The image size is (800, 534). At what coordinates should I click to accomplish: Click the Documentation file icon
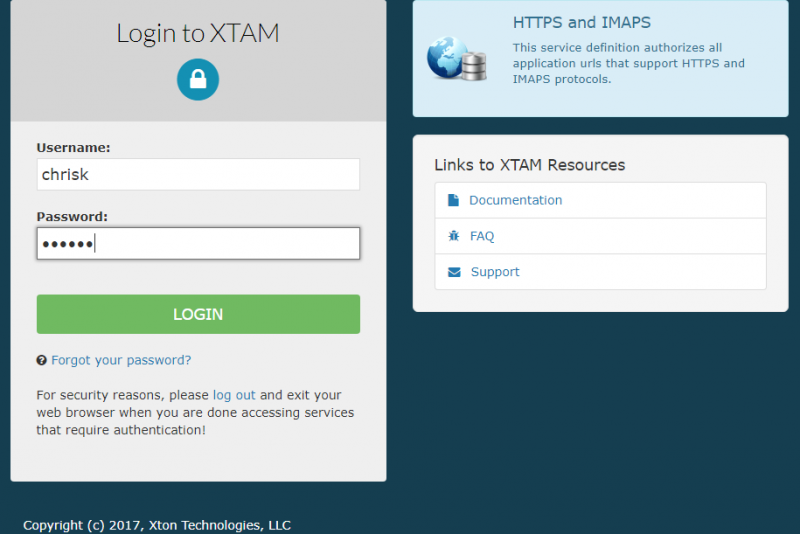[x=454, y=200]
